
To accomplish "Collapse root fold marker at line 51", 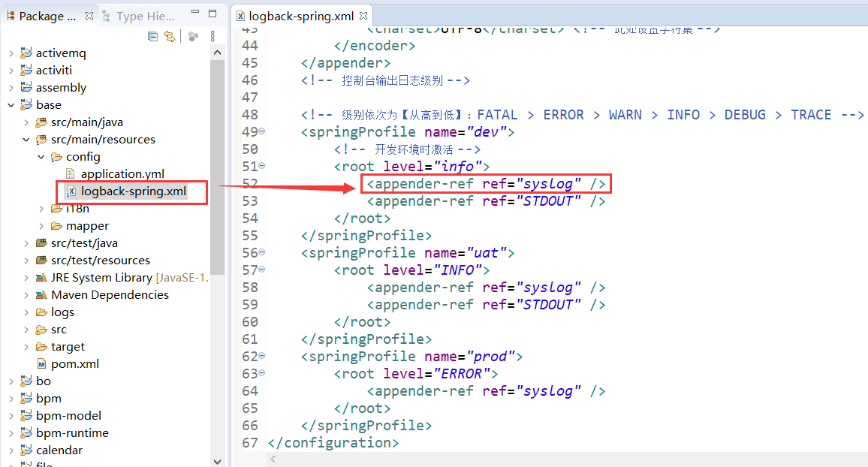I will [x=262, y=165].
